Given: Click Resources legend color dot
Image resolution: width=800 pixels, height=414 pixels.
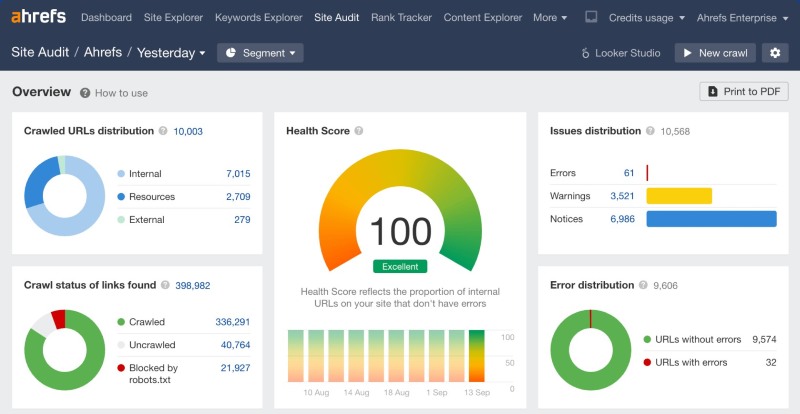Looking at the screenshot, I should coord(121,197).
